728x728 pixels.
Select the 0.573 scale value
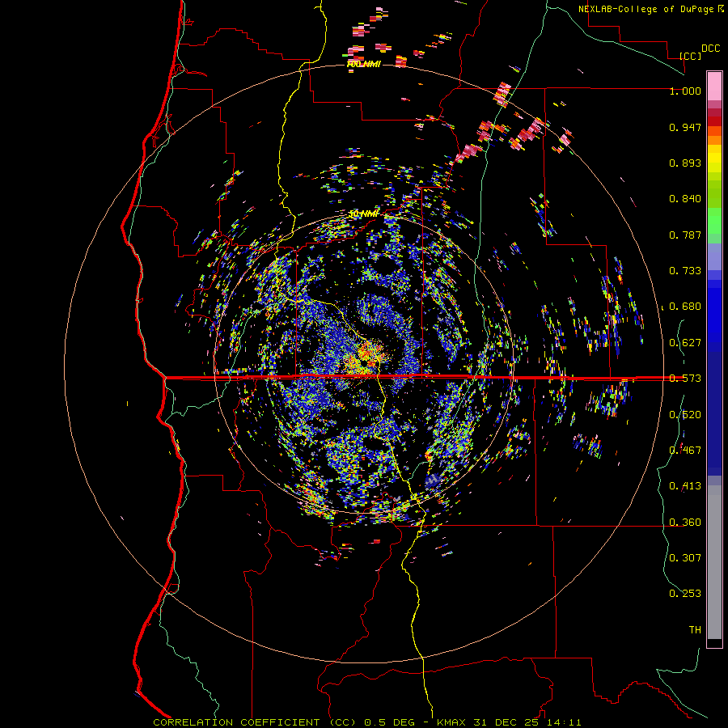[x=685, y=379]
